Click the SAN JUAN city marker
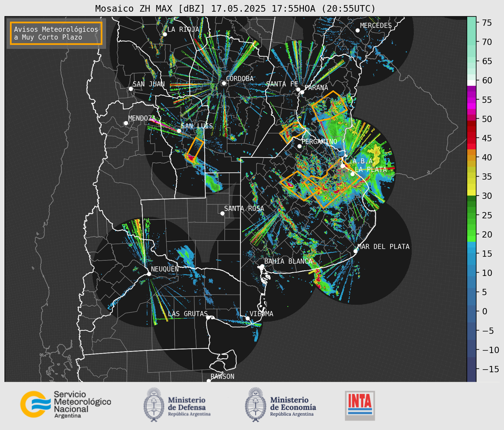504x430 pixels. pyautogui.click(x=131, y=89)
